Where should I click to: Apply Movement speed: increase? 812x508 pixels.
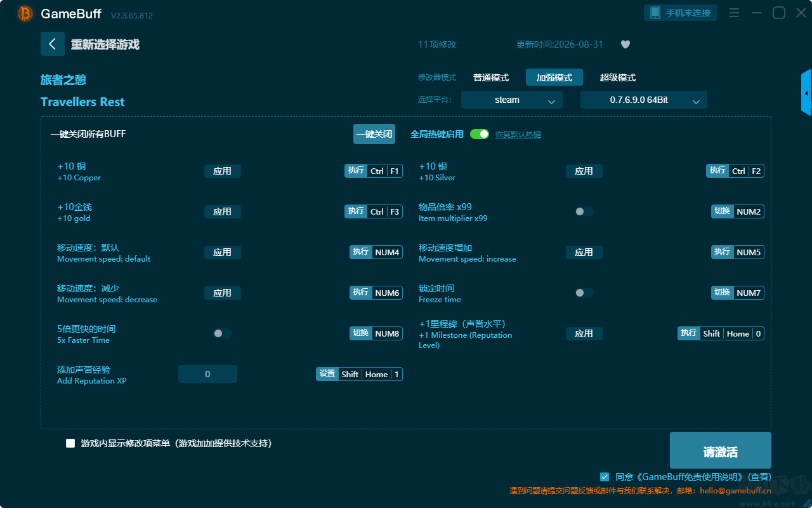pyautogui.click(x=584, y=252)
